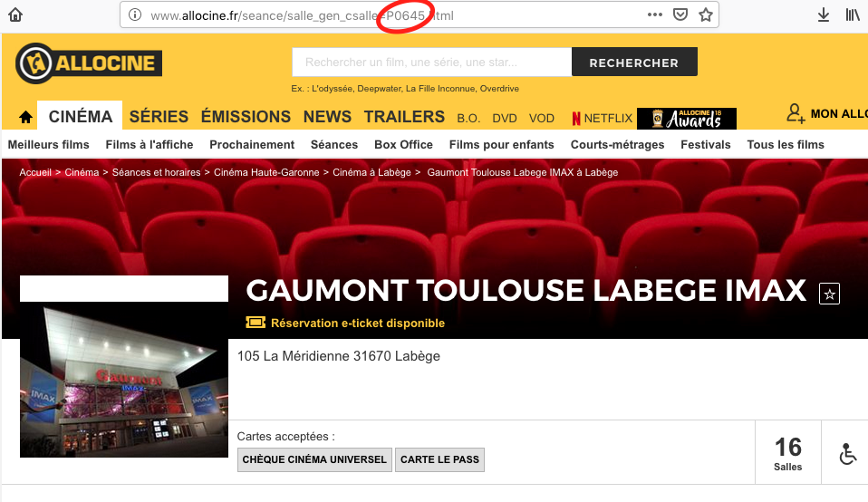The image size is (868, 502).
Task: Open Prochainement submenu link
Action: [252, 144]
